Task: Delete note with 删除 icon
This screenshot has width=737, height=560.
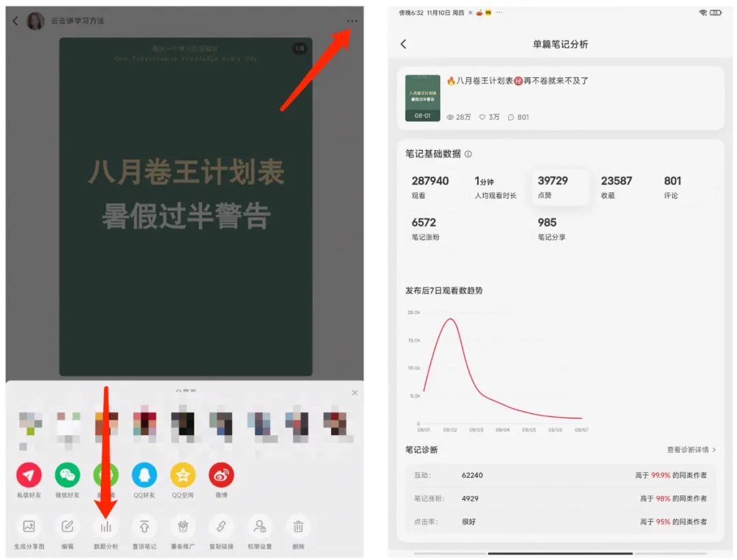Action: [x=298, y=527]
